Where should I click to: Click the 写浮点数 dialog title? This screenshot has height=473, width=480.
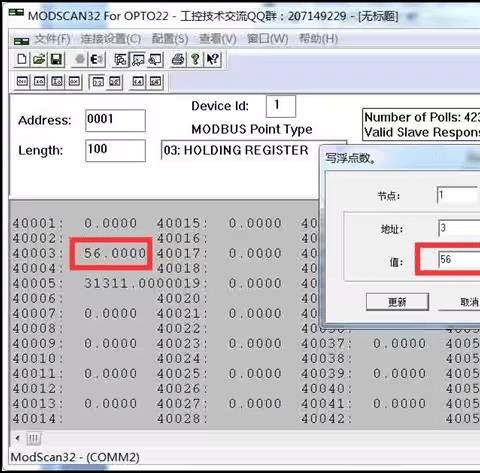[x=350, y=158]
